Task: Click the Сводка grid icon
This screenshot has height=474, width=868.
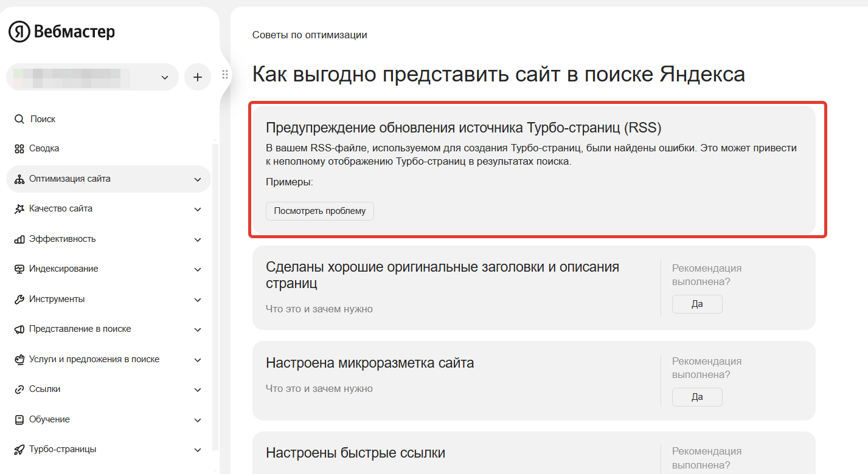Action: (x=19, y=149)
